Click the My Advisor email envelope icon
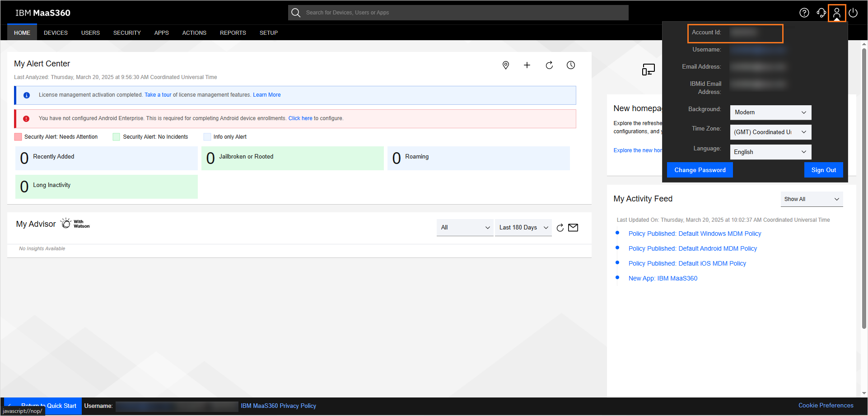Screen dimensions: 868x416 (573, 228)
